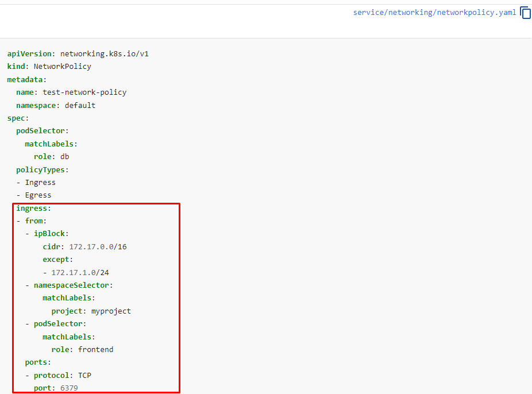Click the Egress policy type entry
The image size is (532, 394).
pyautogui.click(x=38, y=195)
